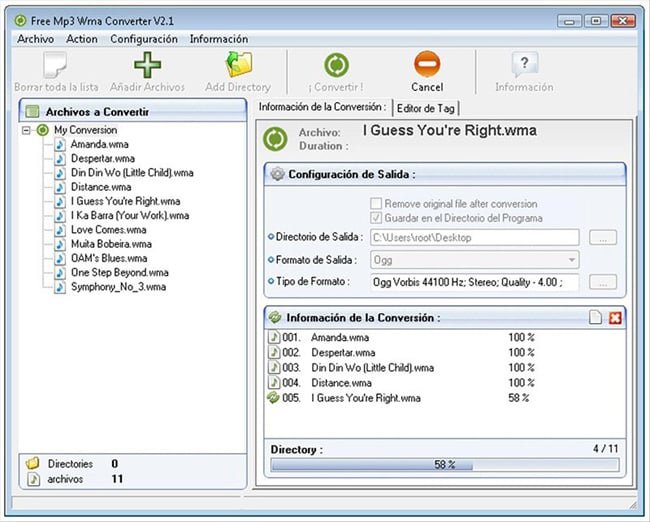Open Tipo de Formato settings button

[x=602, y=282]
